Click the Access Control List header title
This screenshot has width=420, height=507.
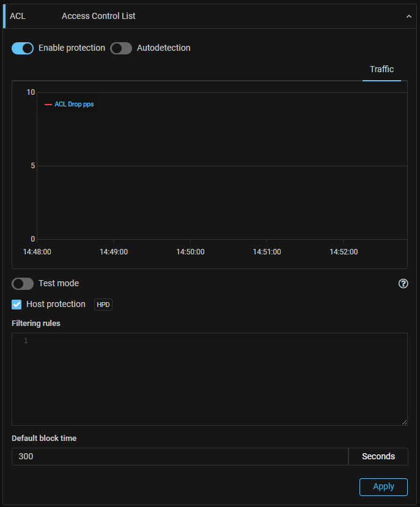tap(98, 16)
